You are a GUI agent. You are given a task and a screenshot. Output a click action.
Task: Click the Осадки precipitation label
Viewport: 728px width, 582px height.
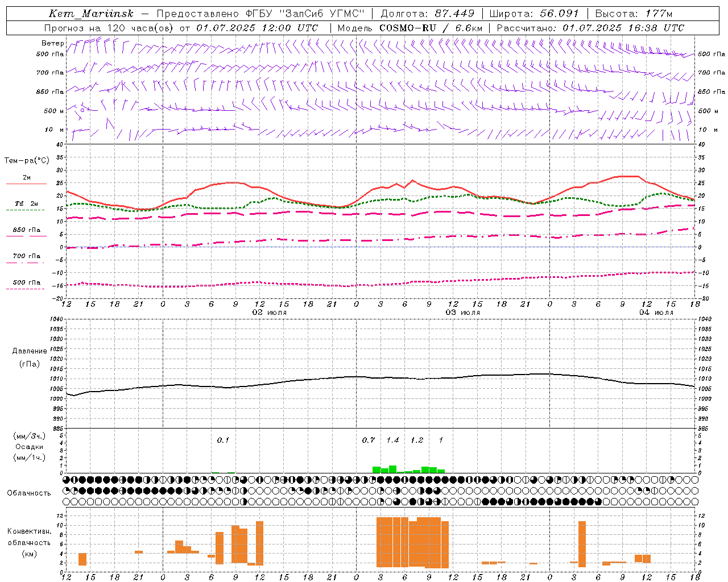coord(30,447)
